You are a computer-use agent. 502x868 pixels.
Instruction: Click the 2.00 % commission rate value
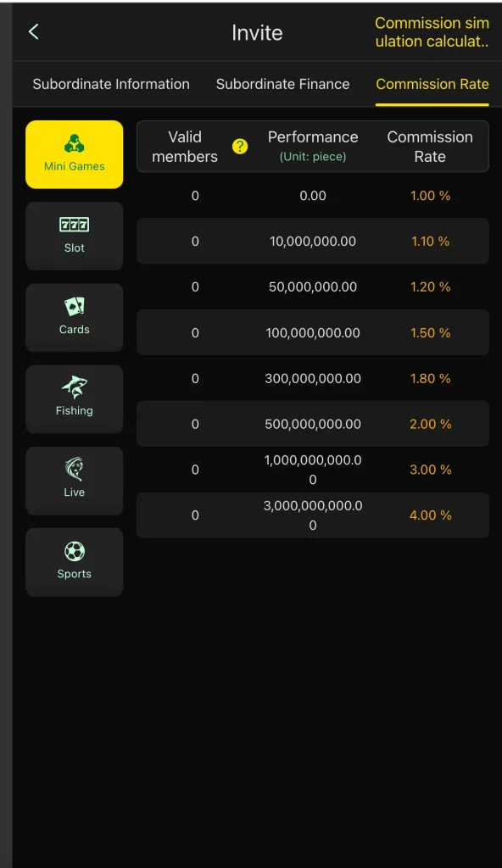click(430, 424)
